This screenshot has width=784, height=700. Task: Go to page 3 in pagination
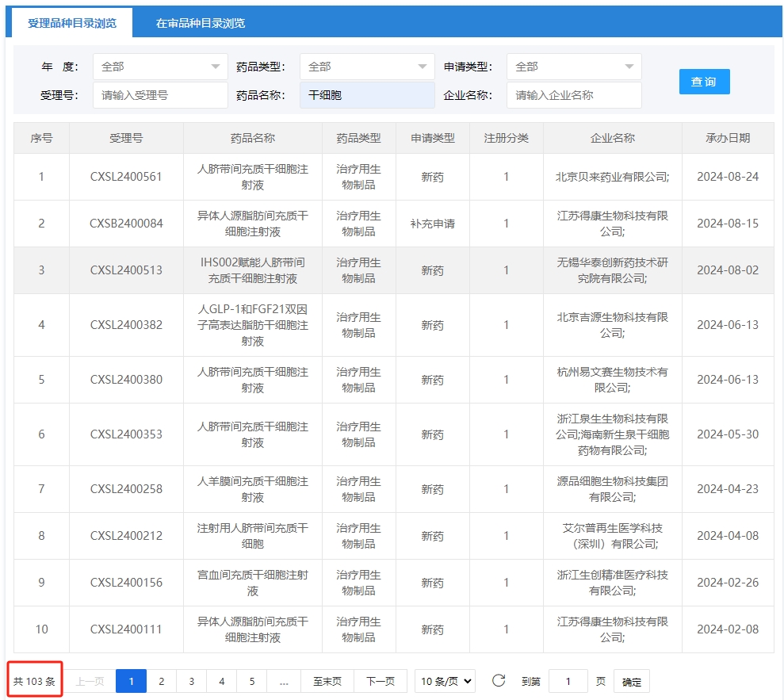191,681
